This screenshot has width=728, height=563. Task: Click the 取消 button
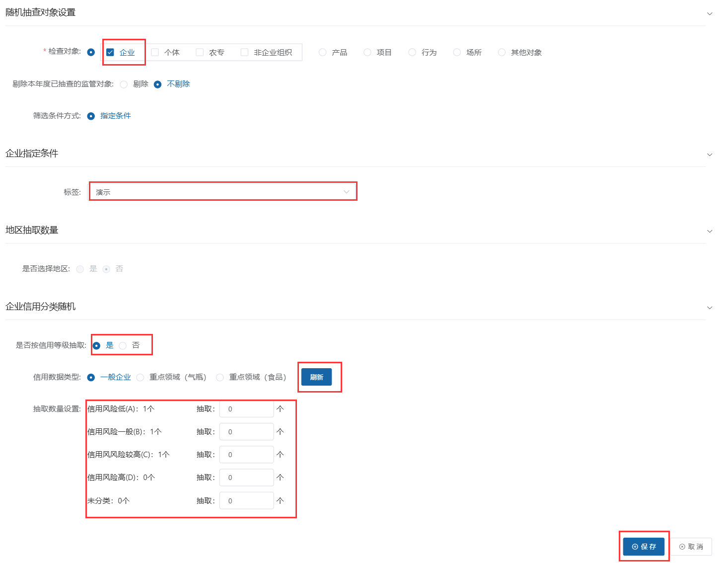pos(691,547)
